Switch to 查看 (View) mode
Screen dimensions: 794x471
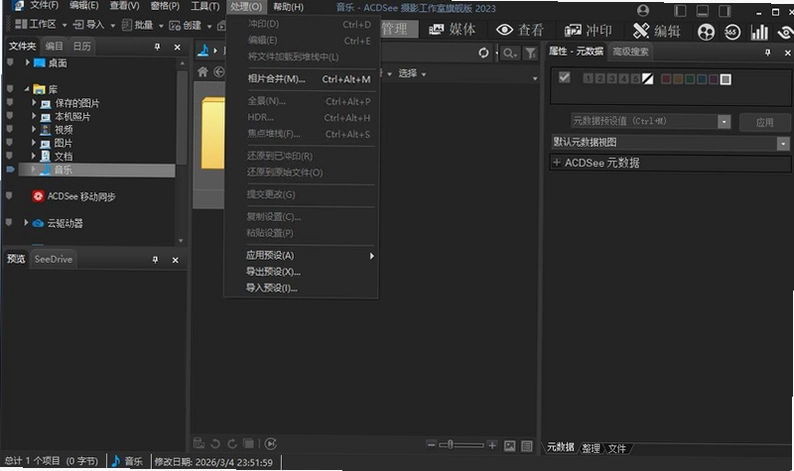pos(520,30)
